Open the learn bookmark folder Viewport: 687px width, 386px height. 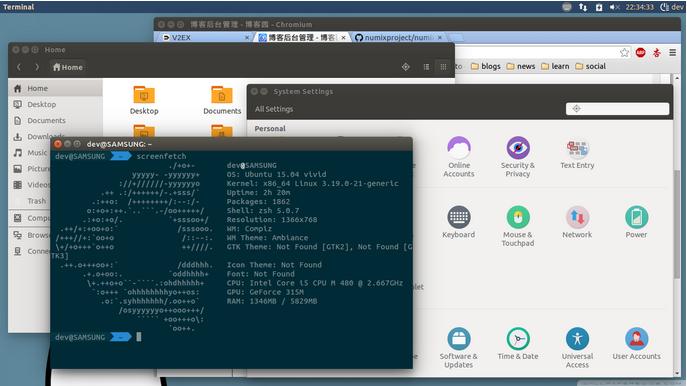coord(555,66)
